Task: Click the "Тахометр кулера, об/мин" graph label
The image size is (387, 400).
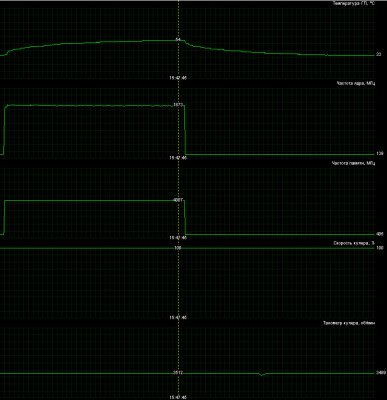Action: click(x=349, y=323)
